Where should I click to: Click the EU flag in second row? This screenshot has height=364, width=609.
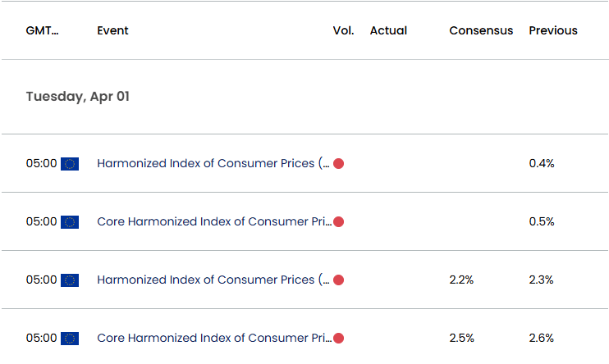(x=70, y=222)
